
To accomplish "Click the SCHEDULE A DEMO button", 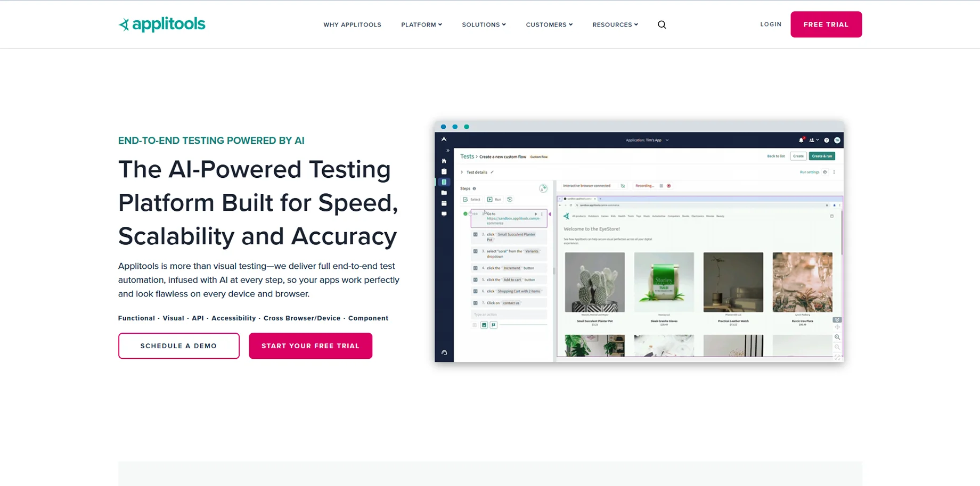I will point(179,346).
